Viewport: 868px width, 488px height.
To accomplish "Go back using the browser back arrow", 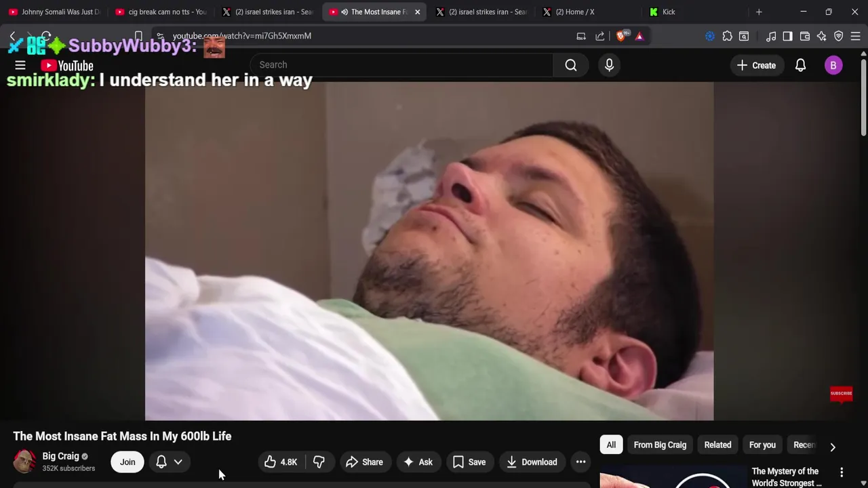I will (x=12, y=36).
